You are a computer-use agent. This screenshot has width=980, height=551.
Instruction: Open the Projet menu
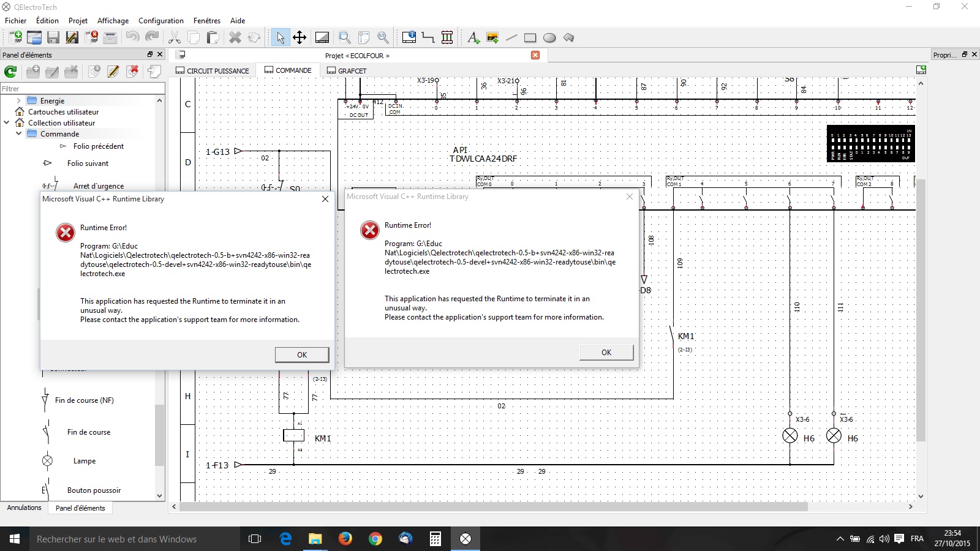pyautogui.click(x=78, y=20)
